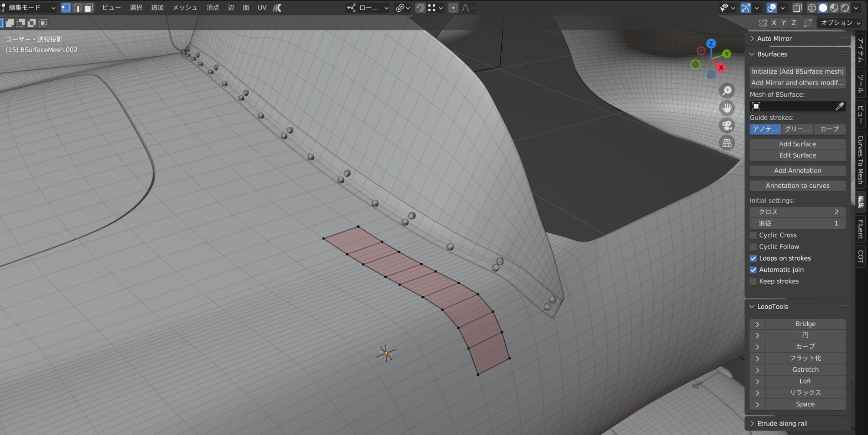Enable Keep strokes checkbox

click(753, 281)
